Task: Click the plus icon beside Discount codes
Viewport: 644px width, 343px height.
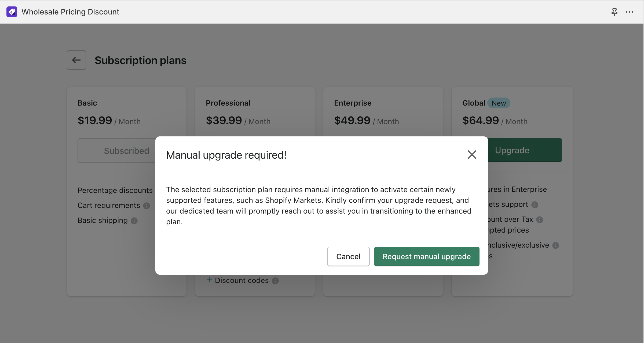Action: [x=209, y=280]
